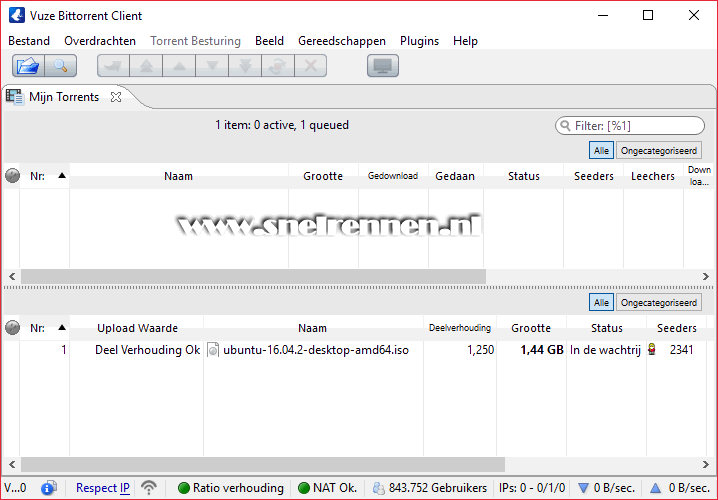
Task: Move torrent to top of queue
Action: coord(146,66)
